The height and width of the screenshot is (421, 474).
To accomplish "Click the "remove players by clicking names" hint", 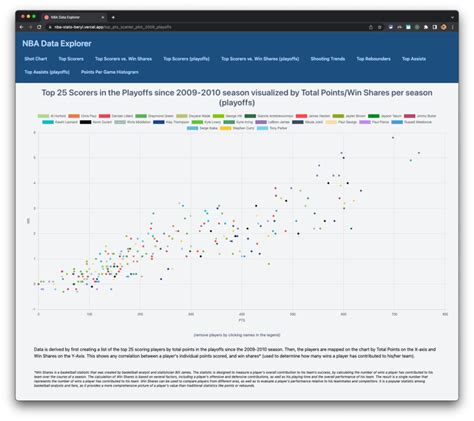I will tap(237, 335).
